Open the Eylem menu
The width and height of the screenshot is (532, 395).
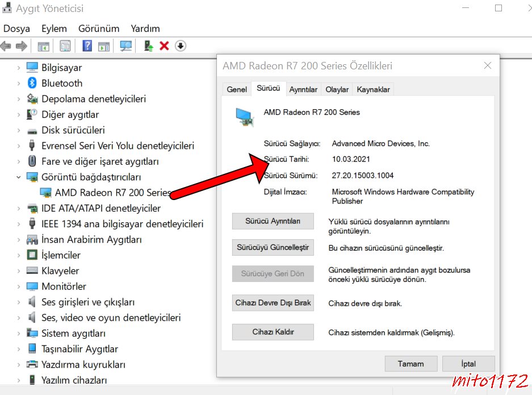[x=54, y=28]
